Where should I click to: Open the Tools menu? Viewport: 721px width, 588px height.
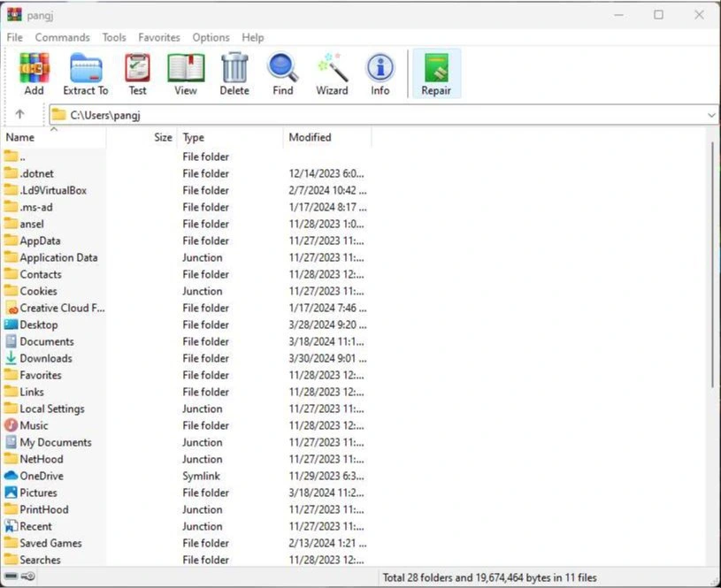(114, 38)
